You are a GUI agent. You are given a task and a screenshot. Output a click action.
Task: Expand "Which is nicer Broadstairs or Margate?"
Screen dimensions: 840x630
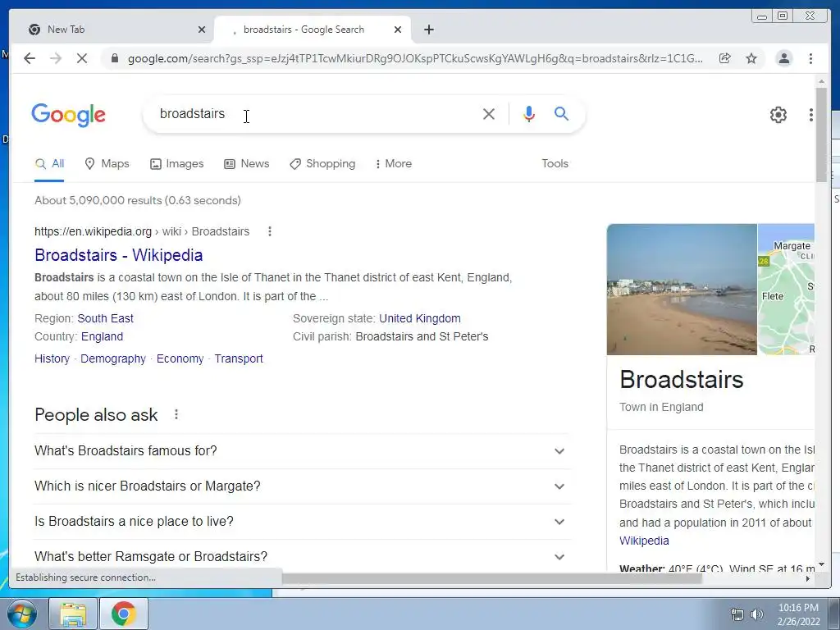coord(302,486)
